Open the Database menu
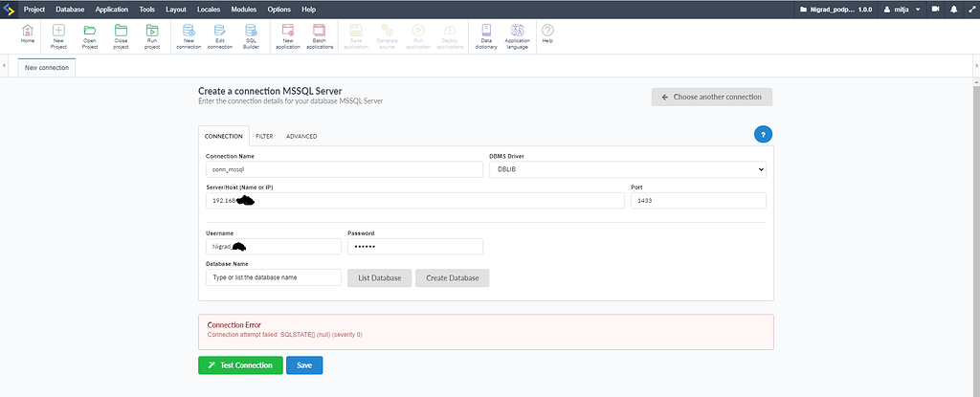Image resolution: width=980 pixels, height=397 pixels. [70, 9]
